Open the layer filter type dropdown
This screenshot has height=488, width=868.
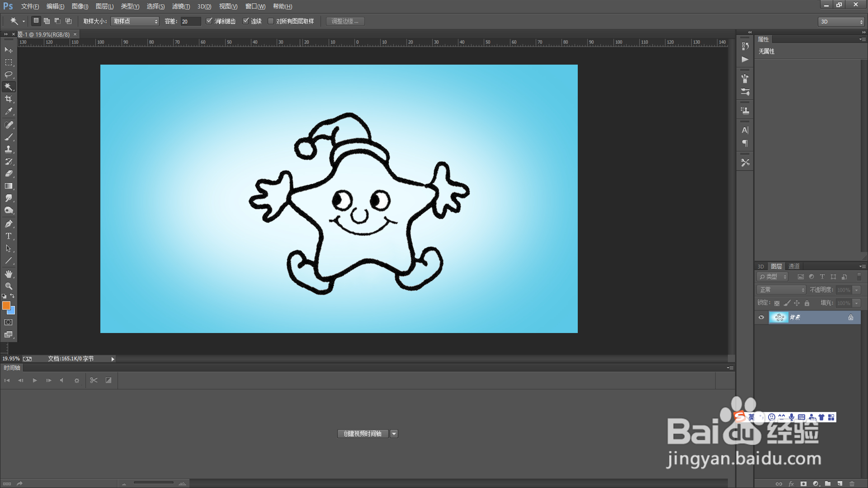[x=772, y=277]
